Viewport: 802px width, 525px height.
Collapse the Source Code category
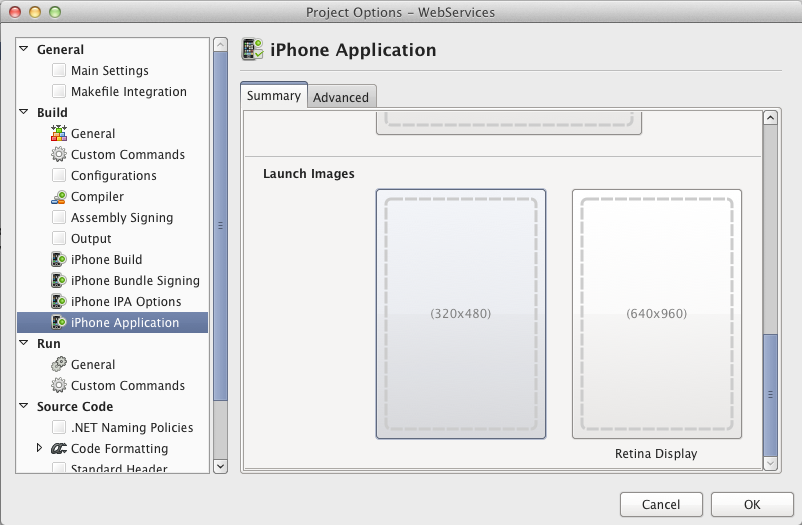(x=24, y=406)
